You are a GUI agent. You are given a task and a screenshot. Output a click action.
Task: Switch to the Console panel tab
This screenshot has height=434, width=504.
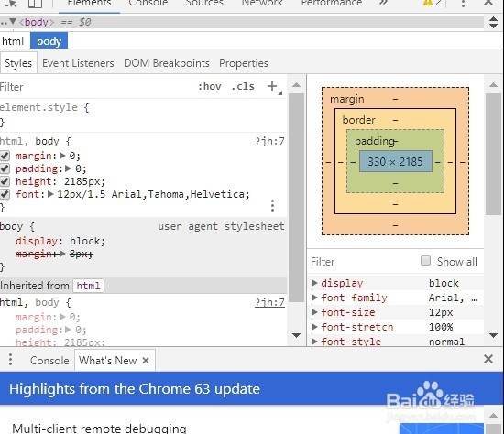[x=148, y=4]
